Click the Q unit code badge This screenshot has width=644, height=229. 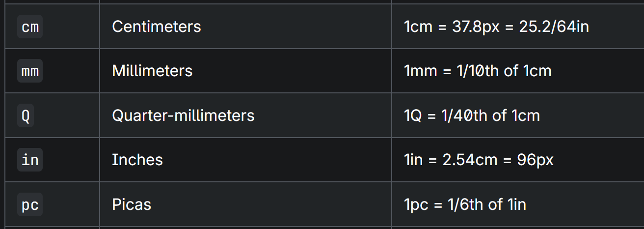[26, 116]
